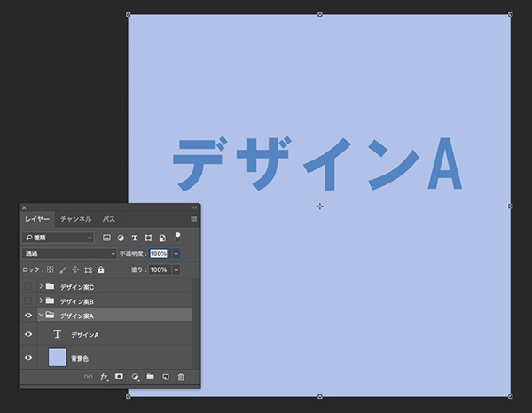This screenshot has height=413, width=532.
Task: Show the デザイン案B group visibility
Action: click(28, 300)
